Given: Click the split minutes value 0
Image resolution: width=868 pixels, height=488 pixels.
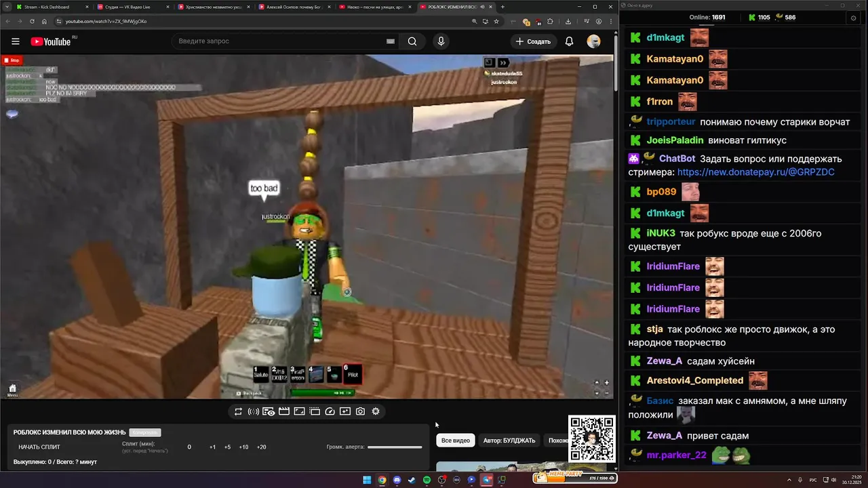Looking at the screenshot, I should (x=189, y=447).
